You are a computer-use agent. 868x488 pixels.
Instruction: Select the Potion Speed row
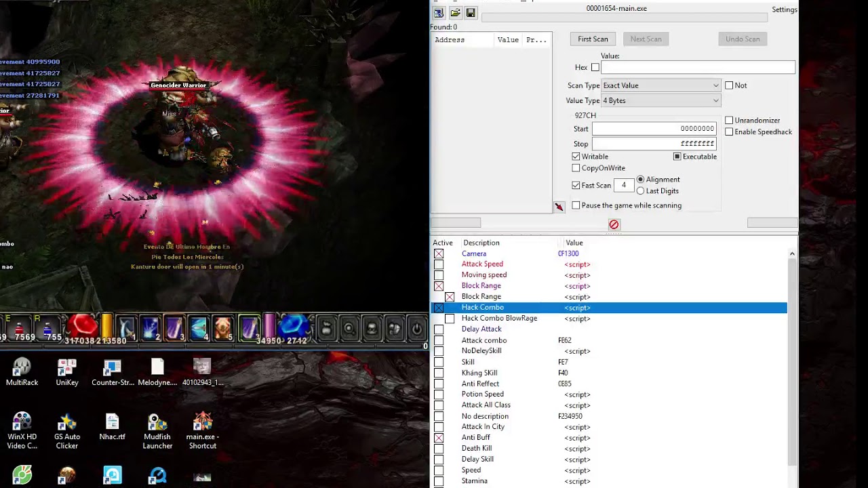pyautogui.click(x=609, y=394)
